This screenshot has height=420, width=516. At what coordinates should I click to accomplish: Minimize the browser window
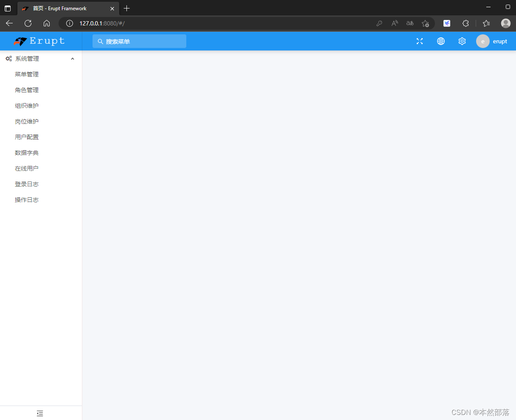(488, 7)
